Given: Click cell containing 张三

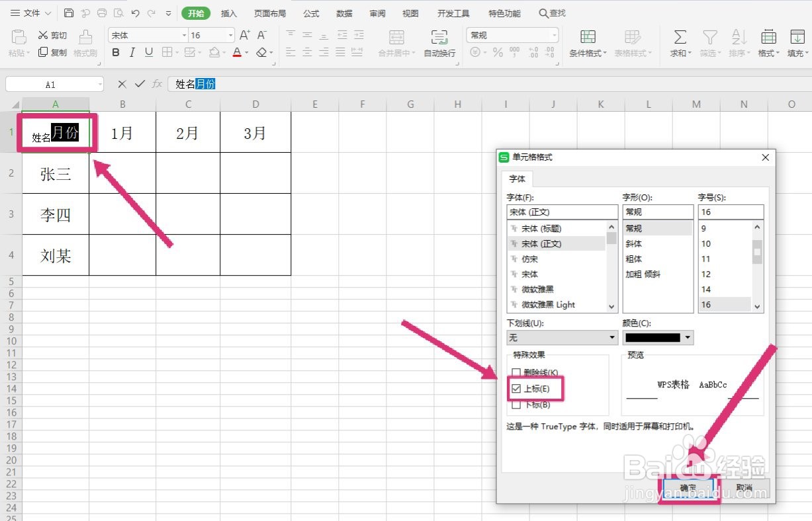Looking at the screenshot, I should point(56,173).
